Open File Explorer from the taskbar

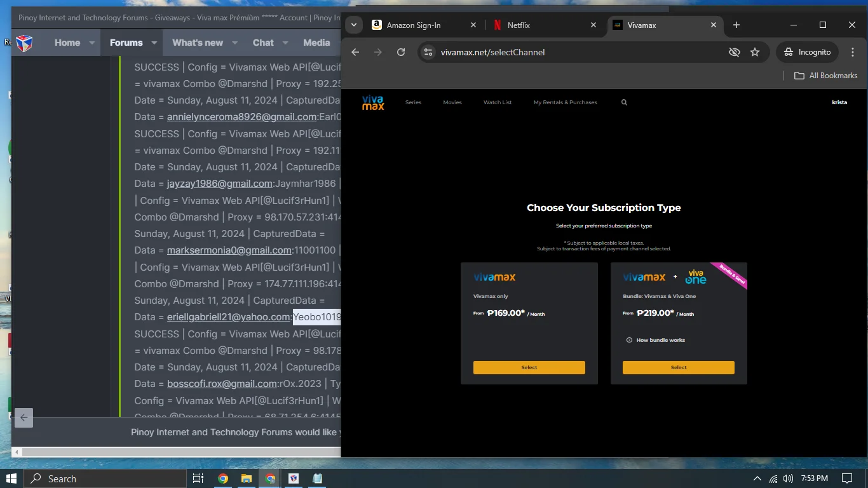click(247, 478)
